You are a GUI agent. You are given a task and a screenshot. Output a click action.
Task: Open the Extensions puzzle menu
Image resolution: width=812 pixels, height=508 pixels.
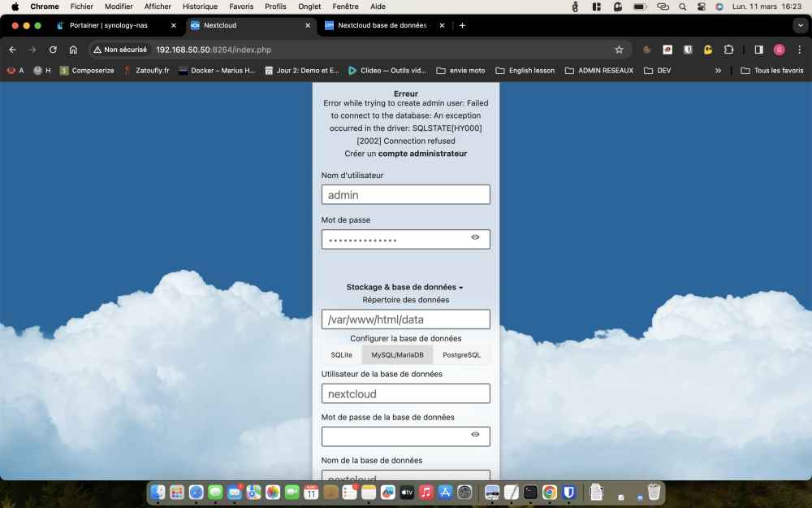click(728, 50)
